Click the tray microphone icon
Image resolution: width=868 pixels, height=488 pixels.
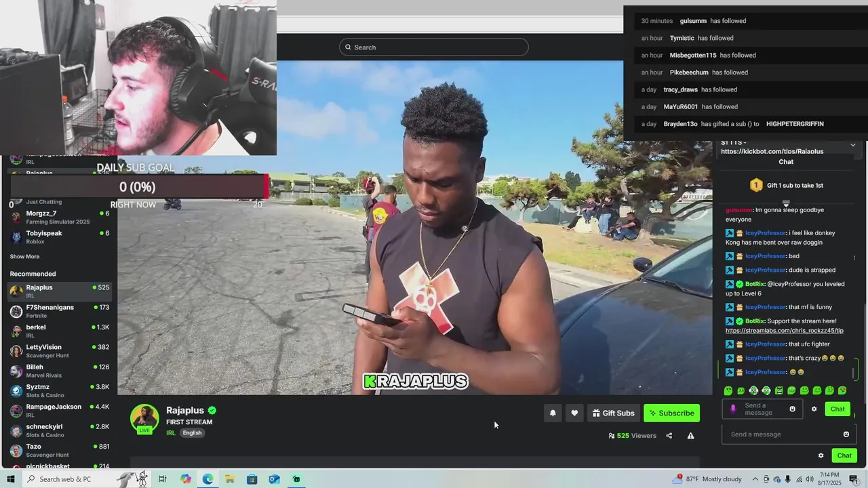(x=788, y=479)
